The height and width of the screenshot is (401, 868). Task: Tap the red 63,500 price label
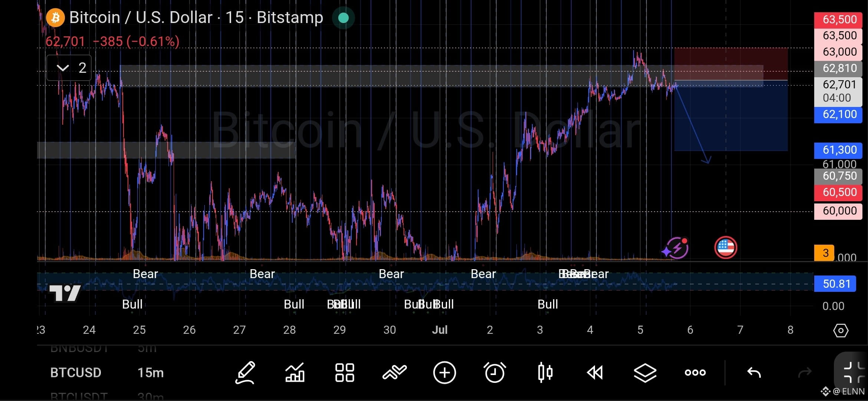tap(838, 19)
